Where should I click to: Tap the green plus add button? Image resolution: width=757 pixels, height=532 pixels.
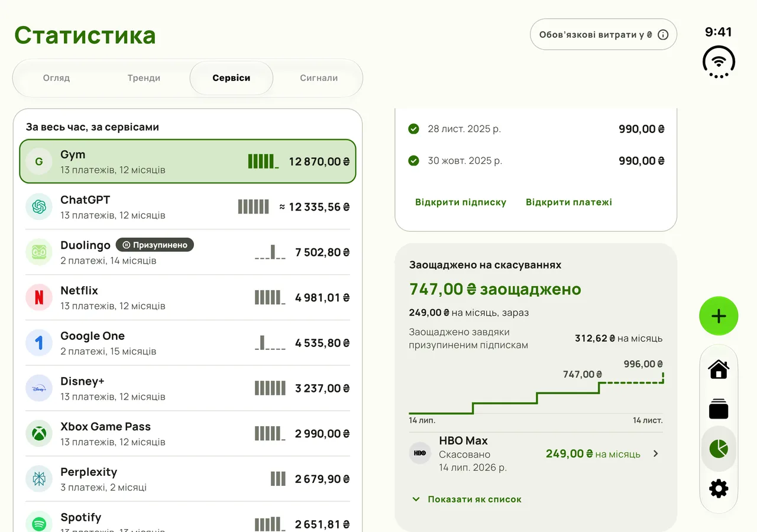[x=719, y=316]
